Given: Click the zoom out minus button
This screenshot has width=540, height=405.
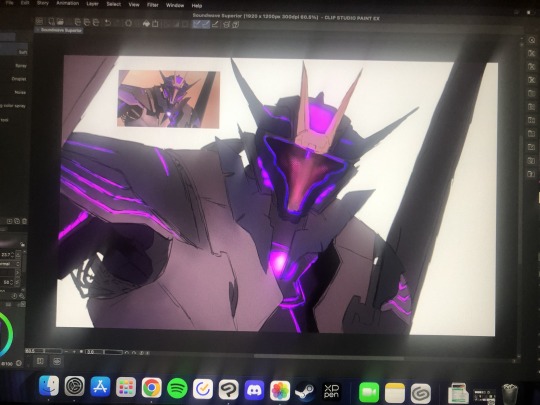Looking at the screenshot, I should click(66, 352).
